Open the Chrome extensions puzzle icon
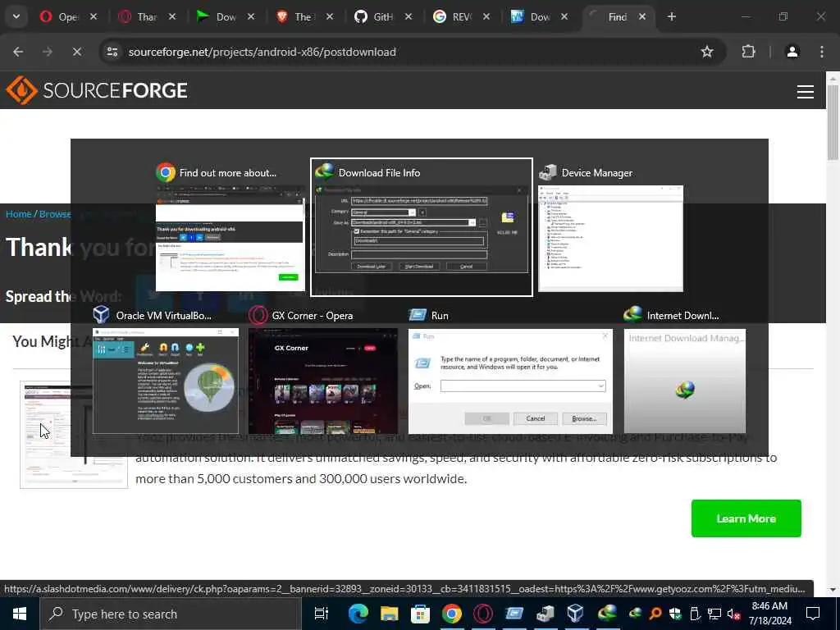 point(748,52)
